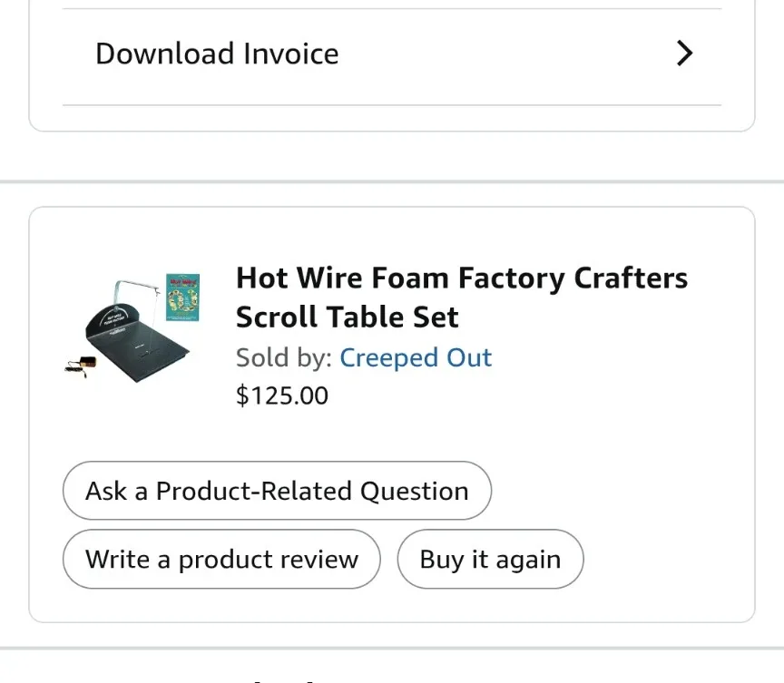Click the Sold by label

pyautogui.click(x=280, y=357)
